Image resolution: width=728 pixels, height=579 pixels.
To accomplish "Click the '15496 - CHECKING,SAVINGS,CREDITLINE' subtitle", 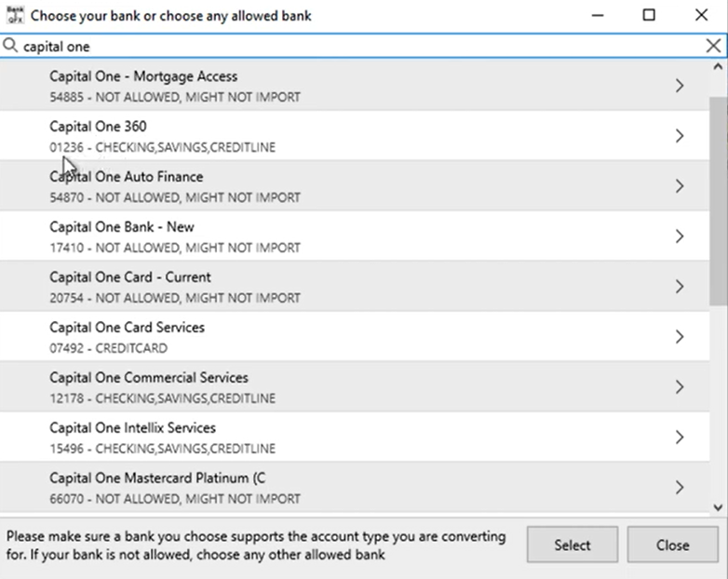I will pos(163,449).
